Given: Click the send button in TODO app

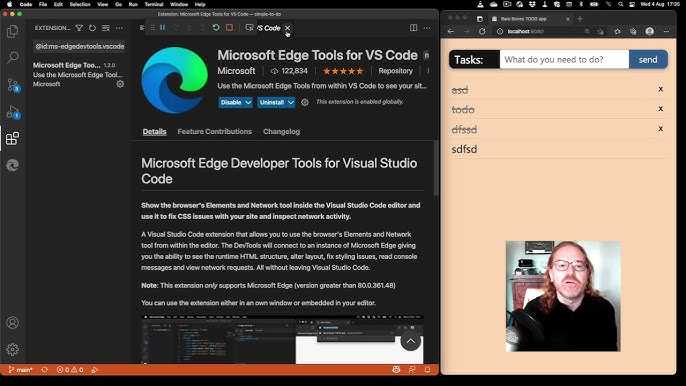Looking at the screenshot, I should (648, 60).
